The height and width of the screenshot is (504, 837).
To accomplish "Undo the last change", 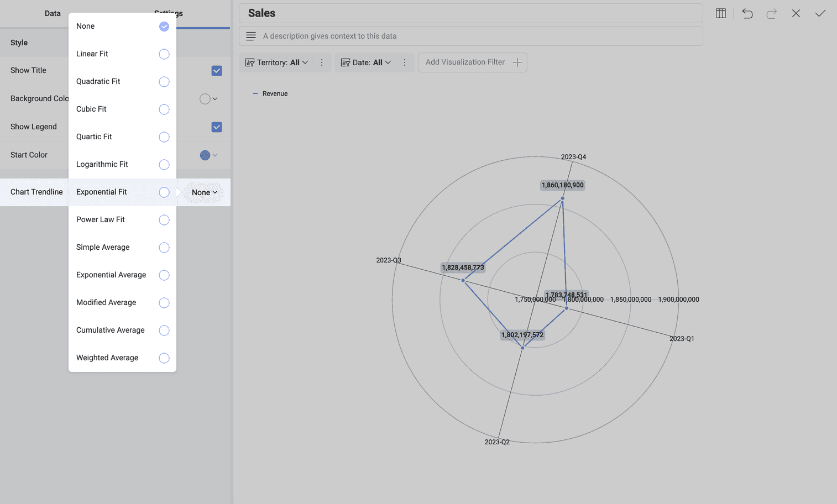I will point(747,13).
